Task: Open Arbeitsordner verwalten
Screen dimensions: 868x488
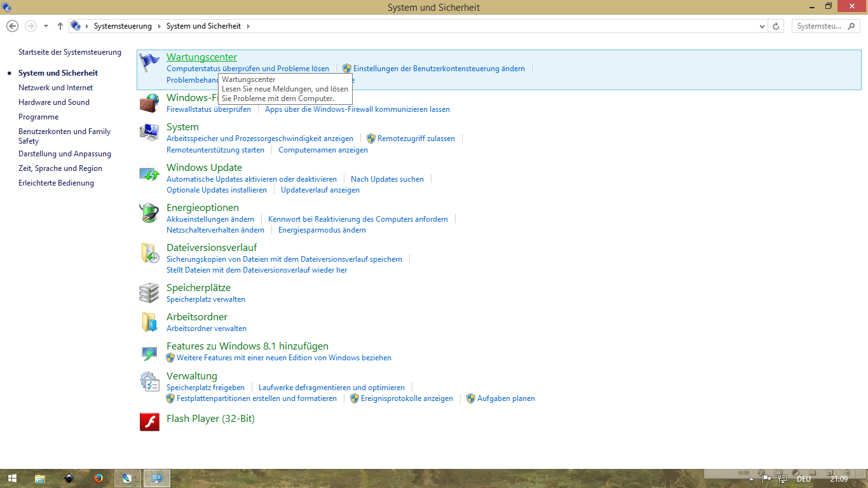Action: tap(207, 329)
